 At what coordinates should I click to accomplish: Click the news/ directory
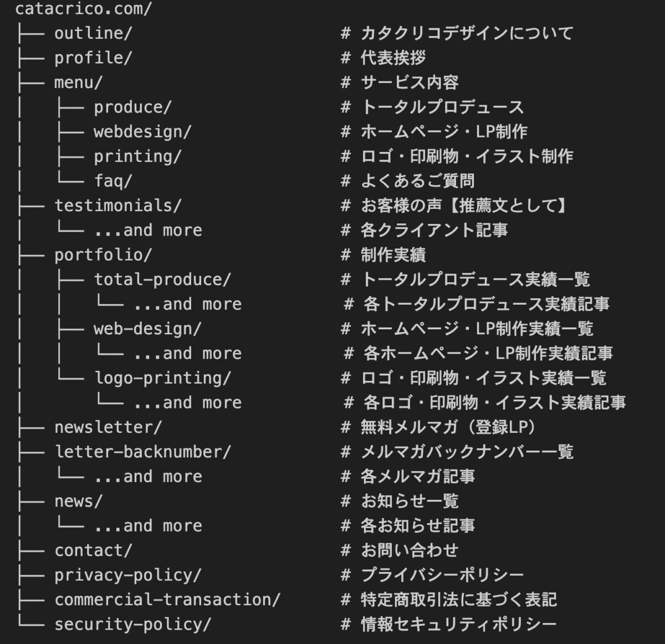(x=78, y=501)
